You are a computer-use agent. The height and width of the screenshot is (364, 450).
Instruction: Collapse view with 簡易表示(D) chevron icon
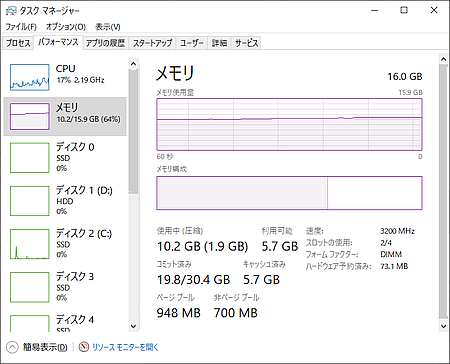[x=12, y=347]
